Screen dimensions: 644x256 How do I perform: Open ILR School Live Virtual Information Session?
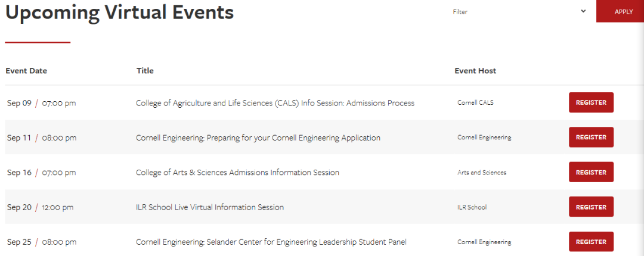pyautogui.click(x=210, y=207)
